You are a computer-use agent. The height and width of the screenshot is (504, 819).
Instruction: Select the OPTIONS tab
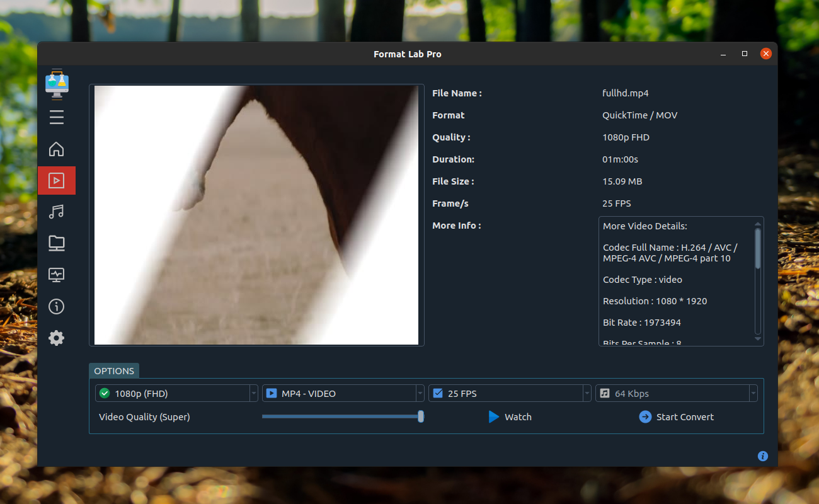point(113,370)
